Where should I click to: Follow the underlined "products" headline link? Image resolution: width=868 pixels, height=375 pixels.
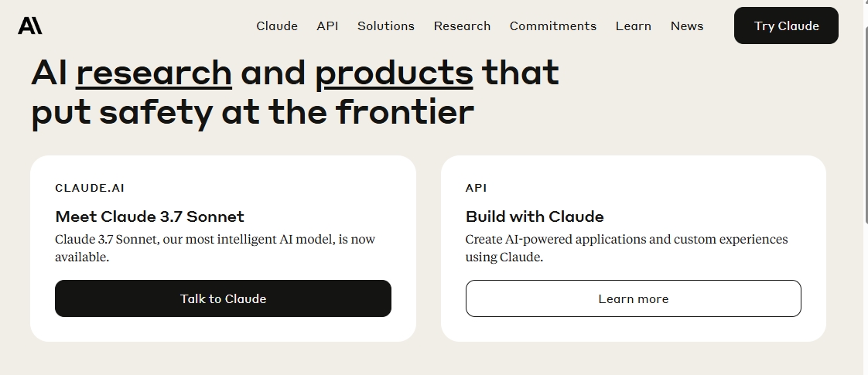[x=394, y=73]
